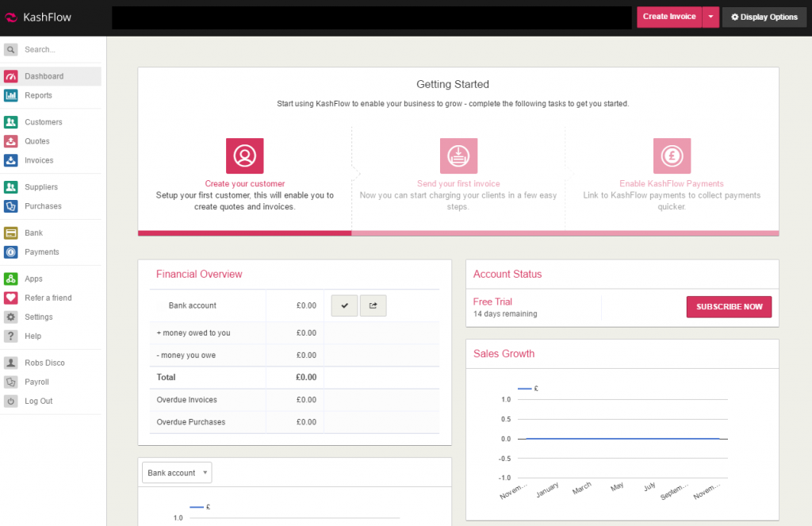This screenshot has width=812, height=526.
Task: Click the Enable KashFlow Payments link
Action: (672, 183)
